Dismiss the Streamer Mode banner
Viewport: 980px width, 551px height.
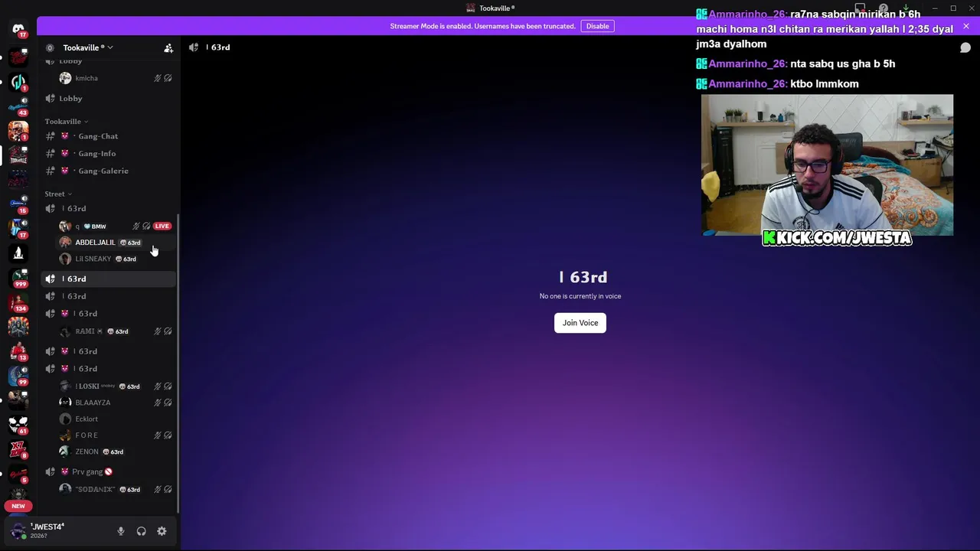(x=965, y=26)
